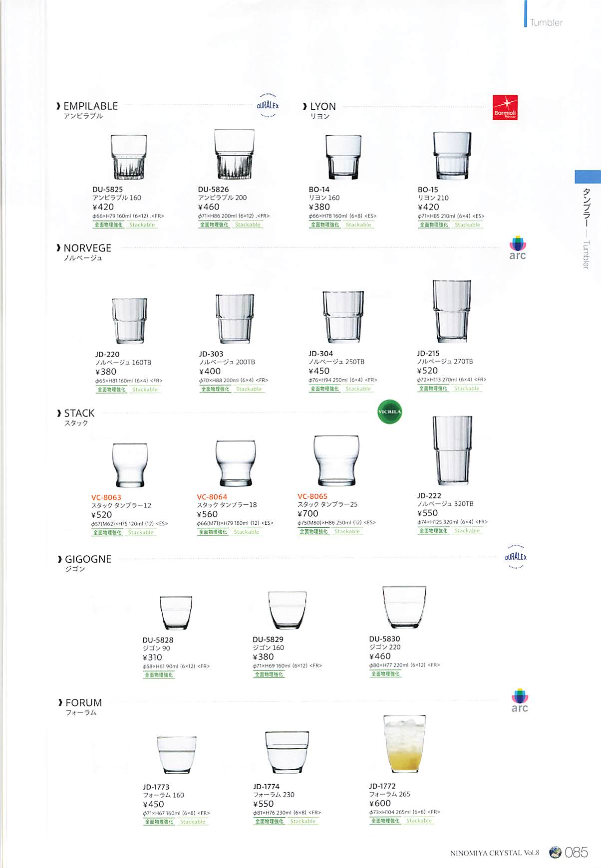
Task: Click the Tumbler header label top right
Action: tap(546, 22)
